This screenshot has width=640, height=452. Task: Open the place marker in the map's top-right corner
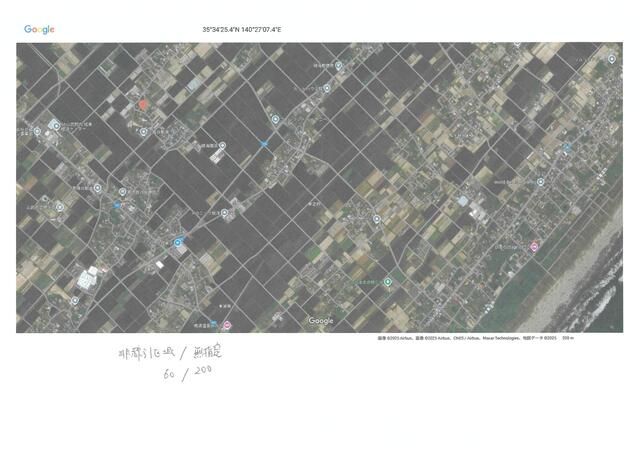click(611, 59)
